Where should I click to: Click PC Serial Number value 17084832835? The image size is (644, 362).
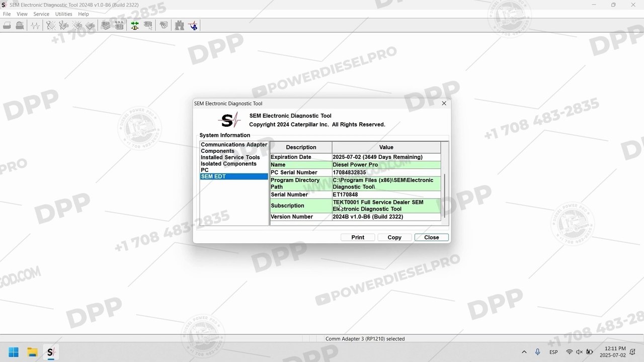pyautogui.click(x=386, y=172)
